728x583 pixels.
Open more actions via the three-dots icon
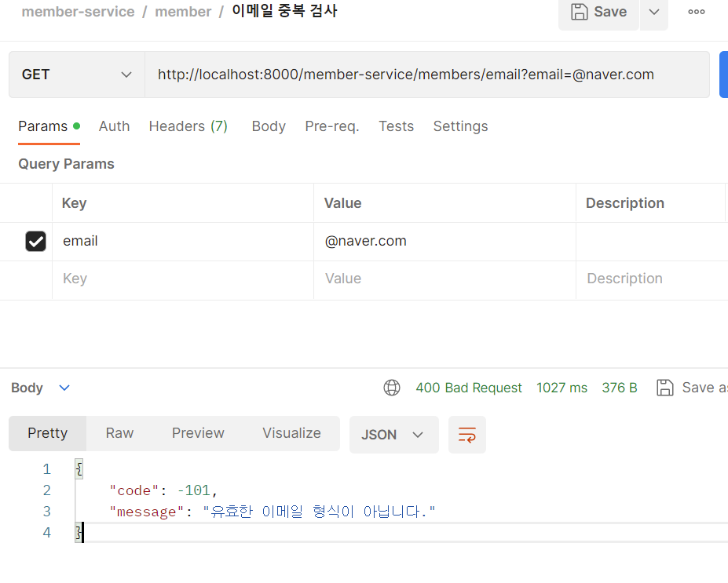(x=695, y=12)
